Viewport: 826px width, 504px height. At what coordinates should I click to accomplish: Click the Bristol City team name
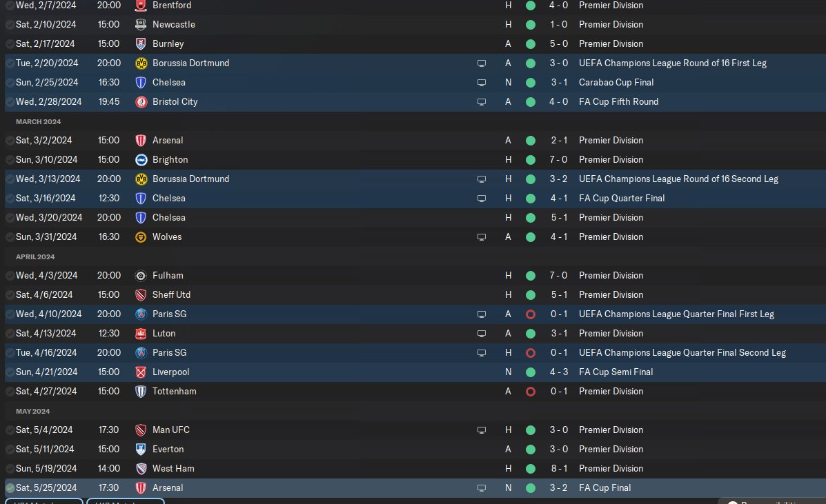tap(175, 101)
